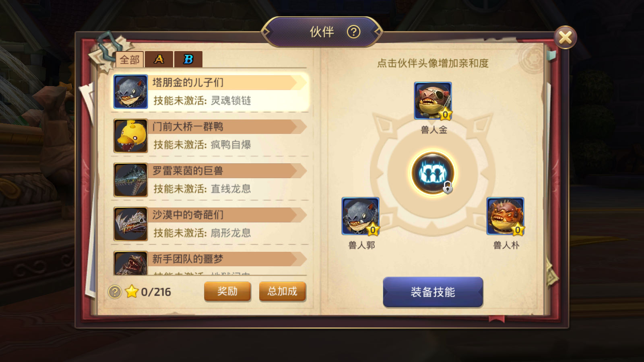Viewport: 644px width, 362px height.
Task: Click the 装备技能 equip skill button
Action: pos(433,292)
